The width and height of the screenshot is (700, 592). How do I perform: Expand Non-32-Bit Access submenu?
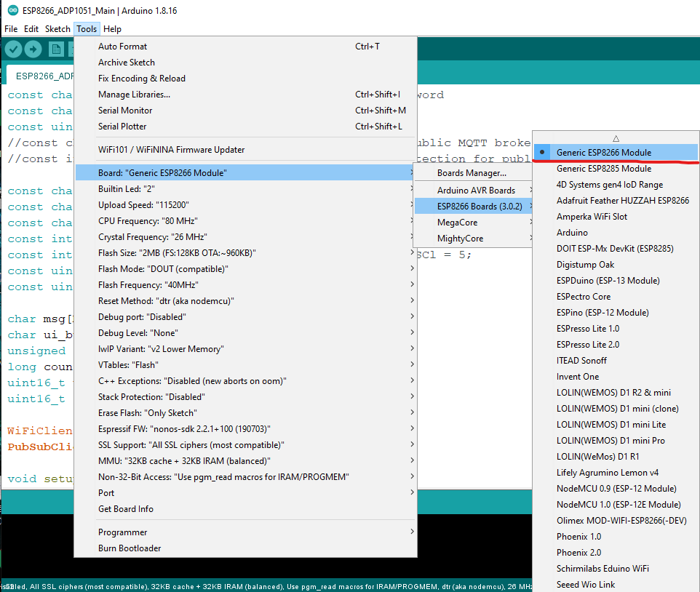247,477
